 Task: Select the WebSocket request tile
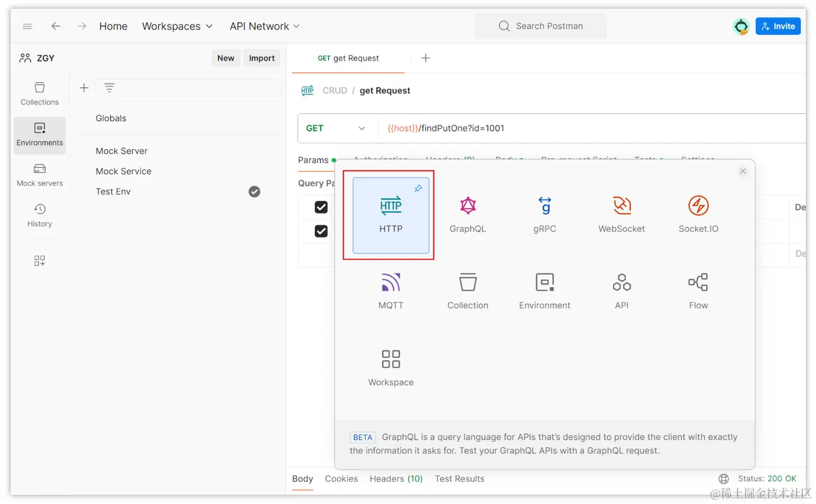[x=622, y=215]
